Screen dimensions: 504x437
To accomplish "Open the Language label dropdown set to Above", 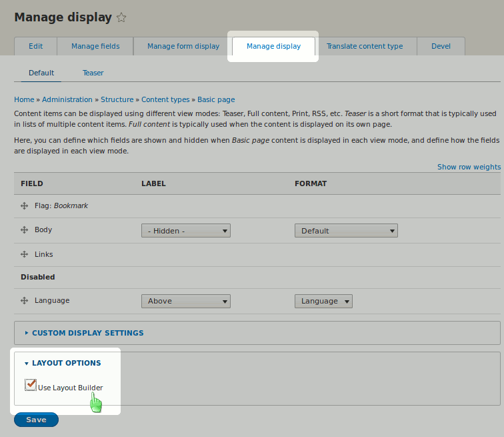I will tap(185, 301).
